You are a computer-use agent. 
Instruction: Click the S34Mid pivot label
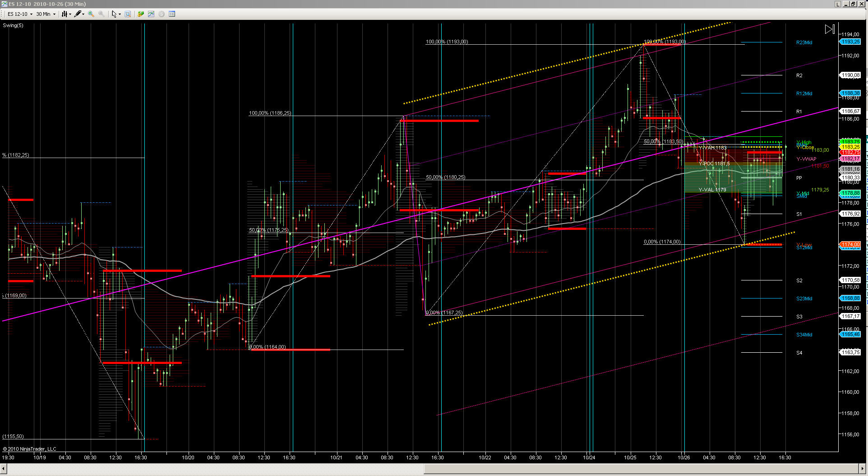pyautogui.click(x=804, y=335)
